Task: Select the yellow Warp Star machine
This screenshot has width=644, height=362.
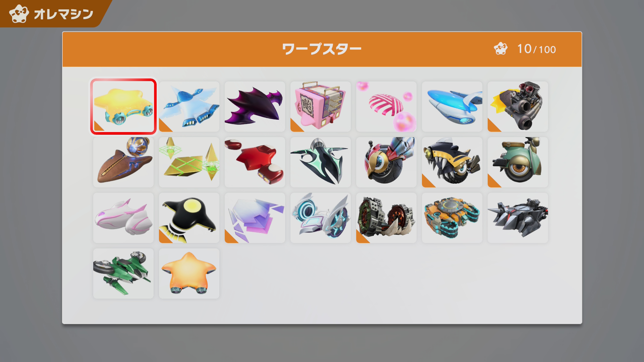Action: pos(123,107)
